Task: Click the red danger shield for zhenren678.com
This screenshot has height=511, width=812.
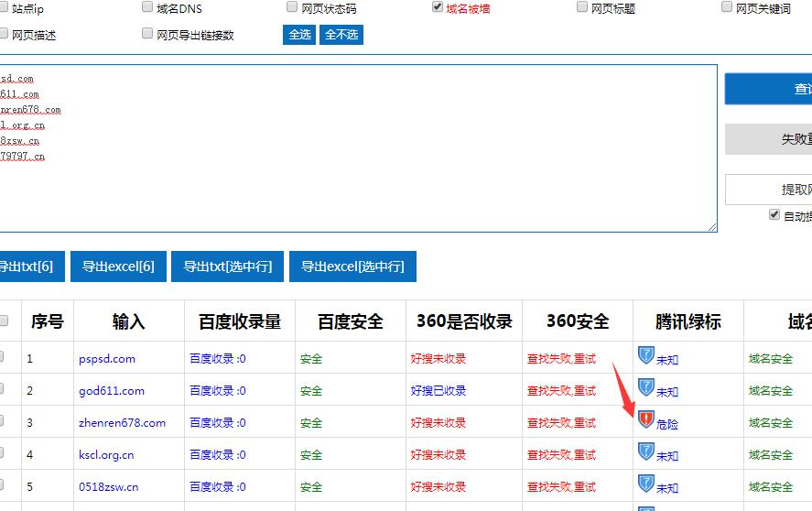Action: tap(646, 420)
